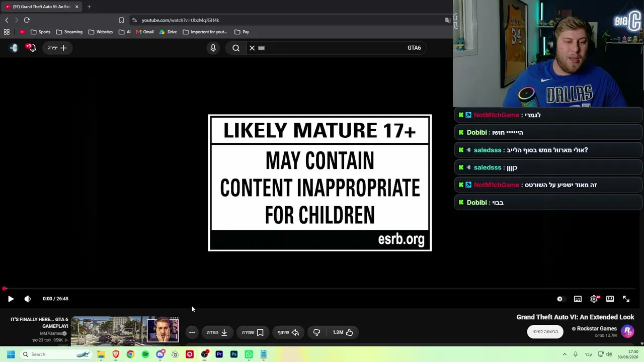Expand the Websites bookmarks folder
Image resolution: width=644 pixels, height=362 pixels.
[x=101, y=32]
